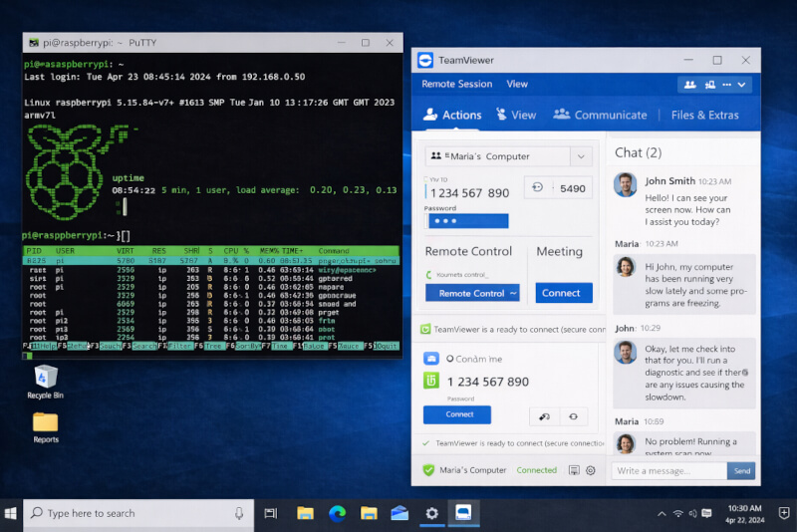Click Connect under Meeting
The image size is (797, 532).
click(564, 293)
